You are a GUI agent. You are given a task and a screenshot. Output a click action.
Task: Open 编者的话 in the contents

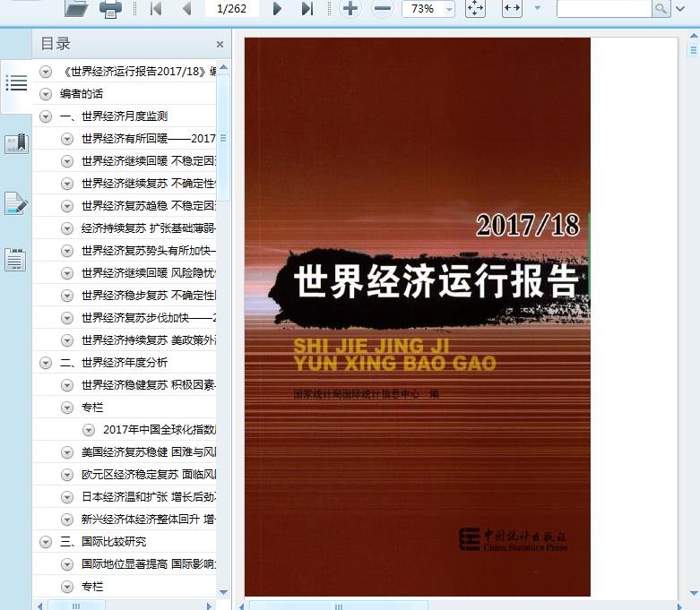coord(82,94)
